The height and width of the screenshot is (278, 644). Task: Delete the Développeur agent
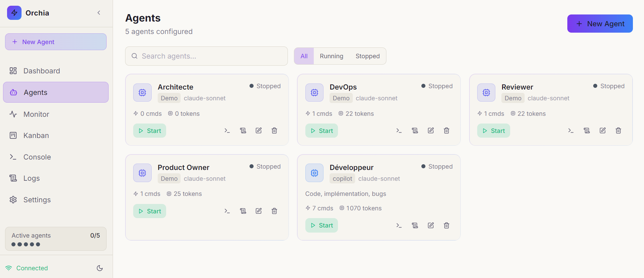coord(447,225)
